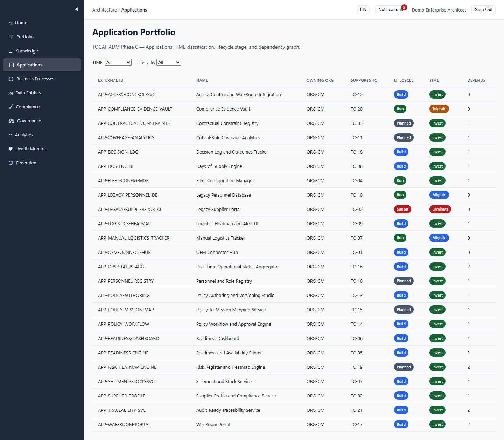Click Decision Log and Outcomes Tracker
Screen dimensions: 504x440
tap(232, 152)
